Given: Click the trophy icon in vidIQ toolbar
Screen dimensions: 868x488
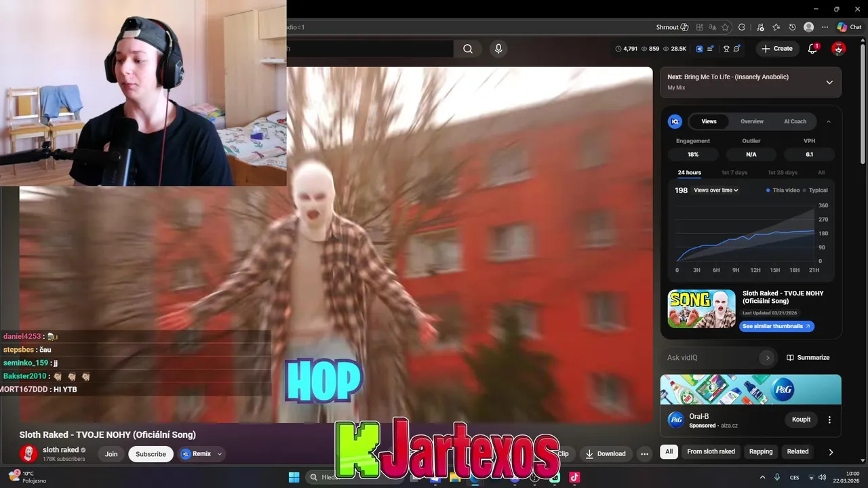Looking at the screenshot, I should point(726,49).
